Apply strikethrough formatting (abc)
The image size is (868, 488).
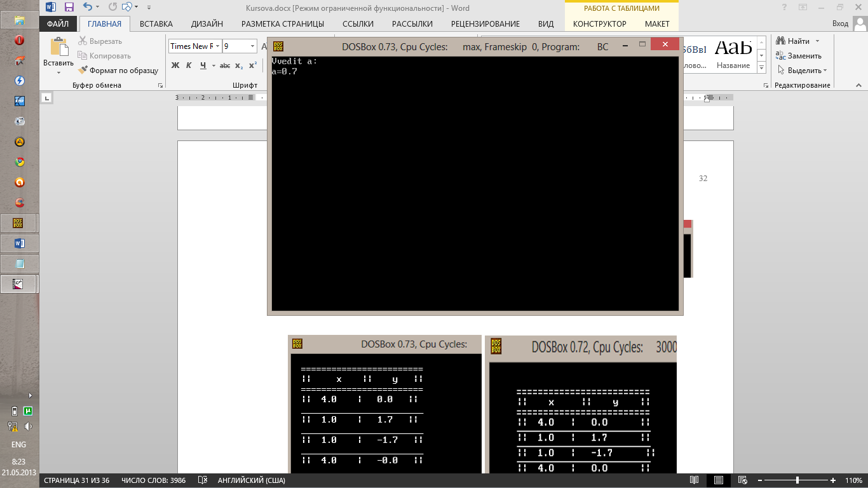coord(225,65)
